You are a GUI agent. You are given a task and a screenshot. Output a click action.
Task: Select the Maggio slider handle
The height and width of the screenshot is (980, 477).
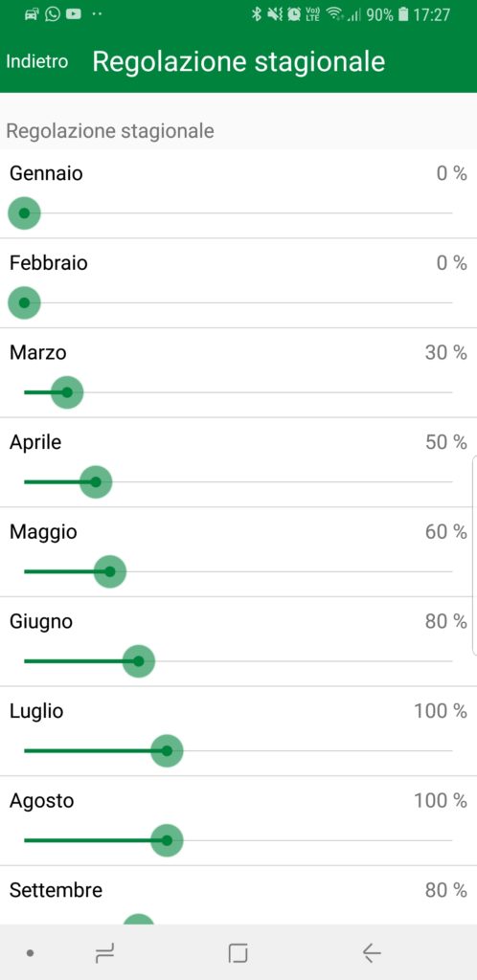110,572
